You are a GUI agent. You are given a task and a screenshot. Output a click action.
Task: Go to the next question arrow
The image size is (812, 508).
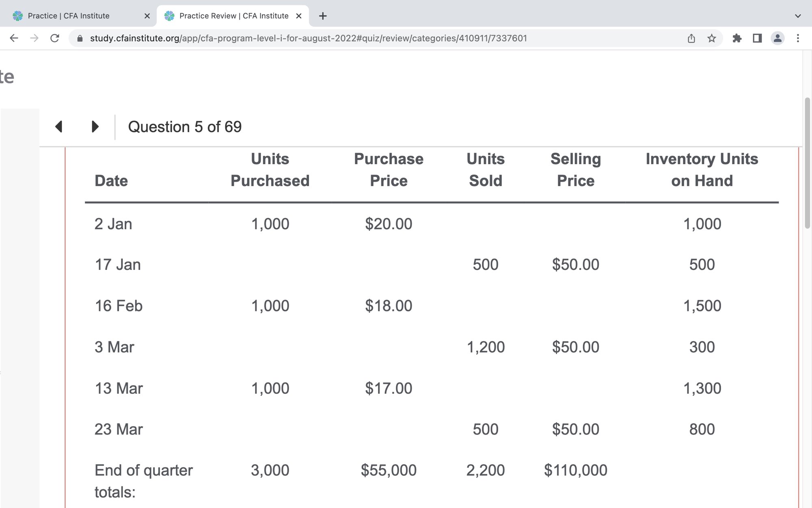click(x=95, y=126)
